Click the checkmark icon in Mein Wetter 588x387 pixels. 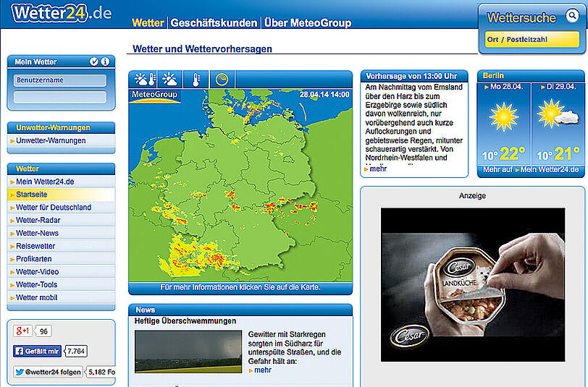pos(94,61)
